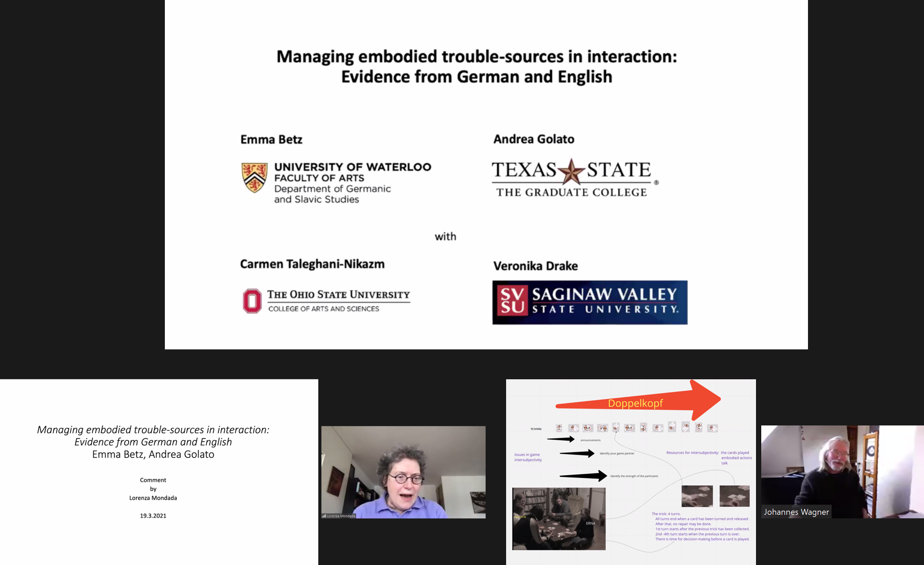Select first playing card in the 12 tricks row
The width and height of the screenshot is (924, 565).
coord(559,428)
